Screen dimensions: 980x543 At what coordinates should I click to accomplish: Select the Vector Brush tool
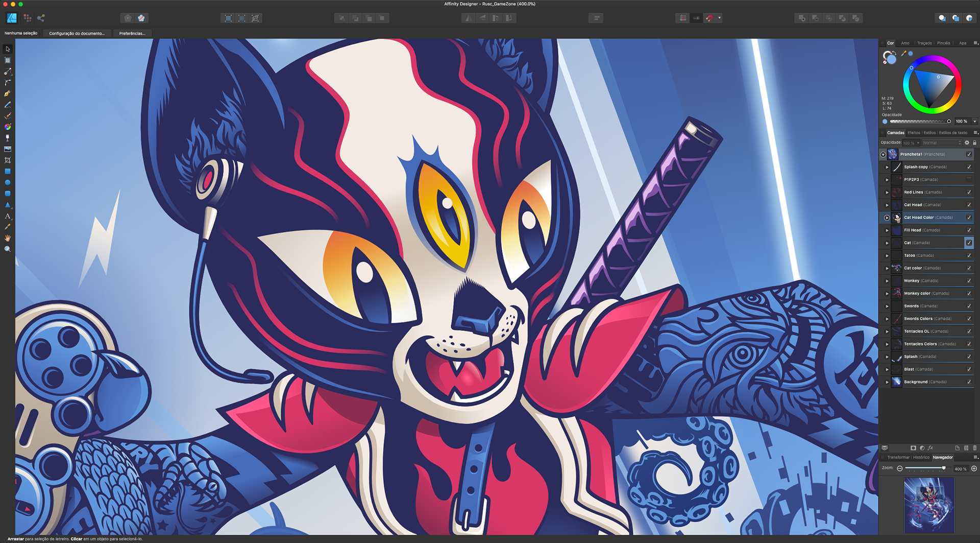(x=8, y=116)
